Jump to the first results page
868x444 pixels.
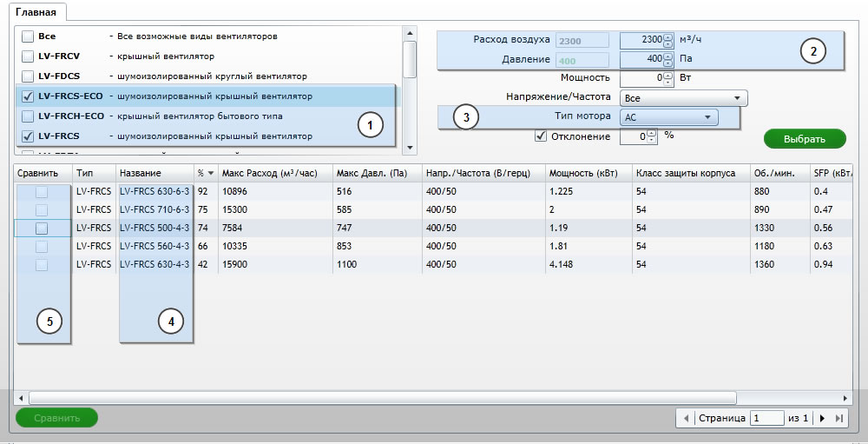click(683, 418)
